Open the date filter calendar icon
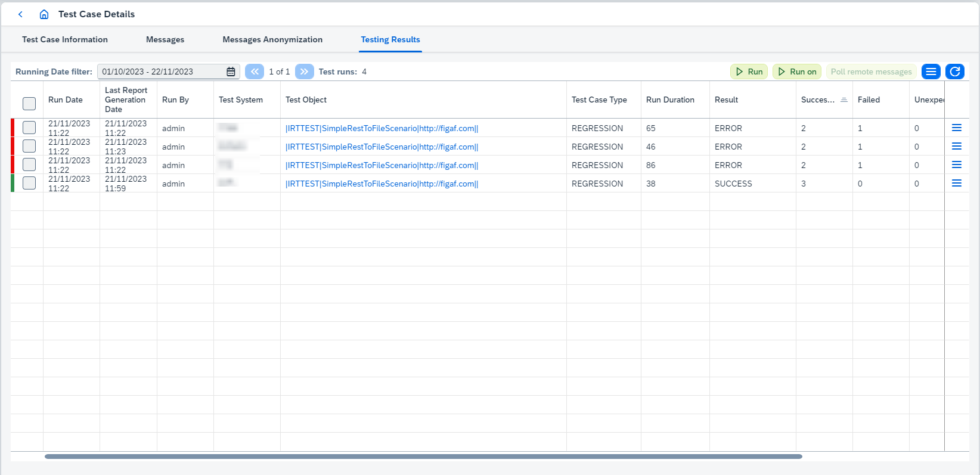Image resolution: width=980 pixels, height=475 pixels. (231, 72)
